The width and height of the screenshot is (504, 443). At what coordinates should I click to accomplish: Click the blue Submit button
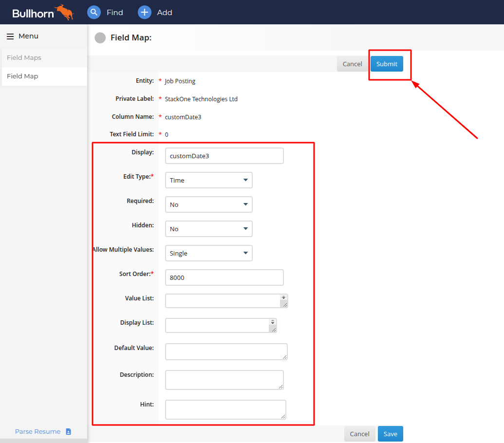coord(387,64)
